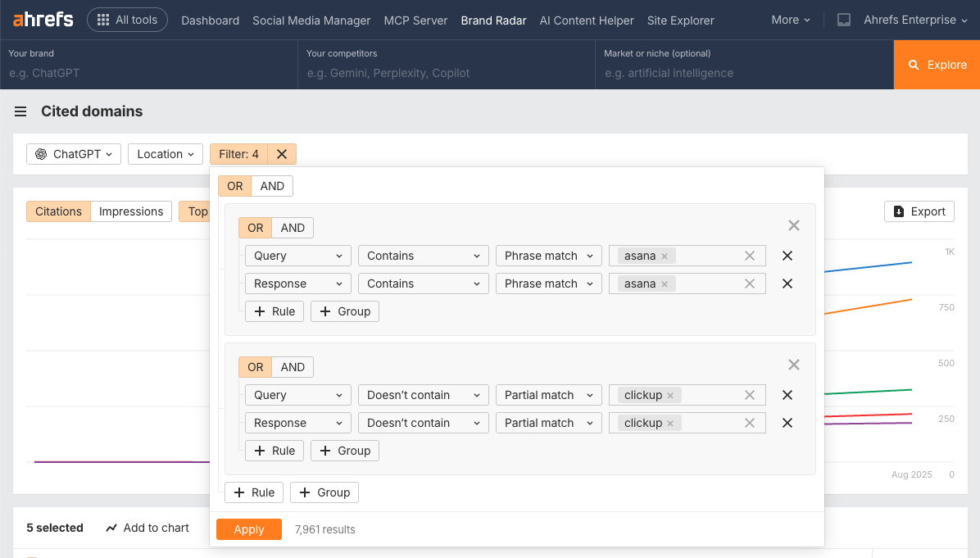Viewport: 980px width, 558px height.
Task: Click the ahrefs logo
Action: click(42, 19)
